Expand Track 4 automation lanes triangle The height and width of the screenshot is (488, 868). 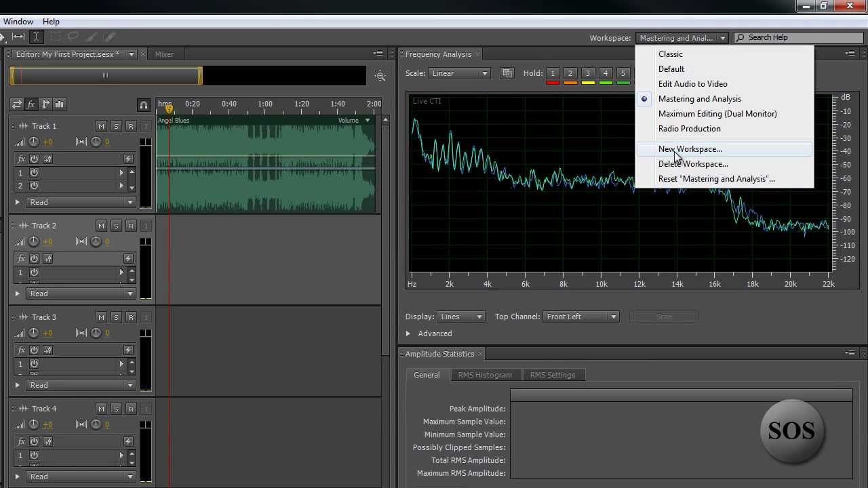click(x=18, y=476)
